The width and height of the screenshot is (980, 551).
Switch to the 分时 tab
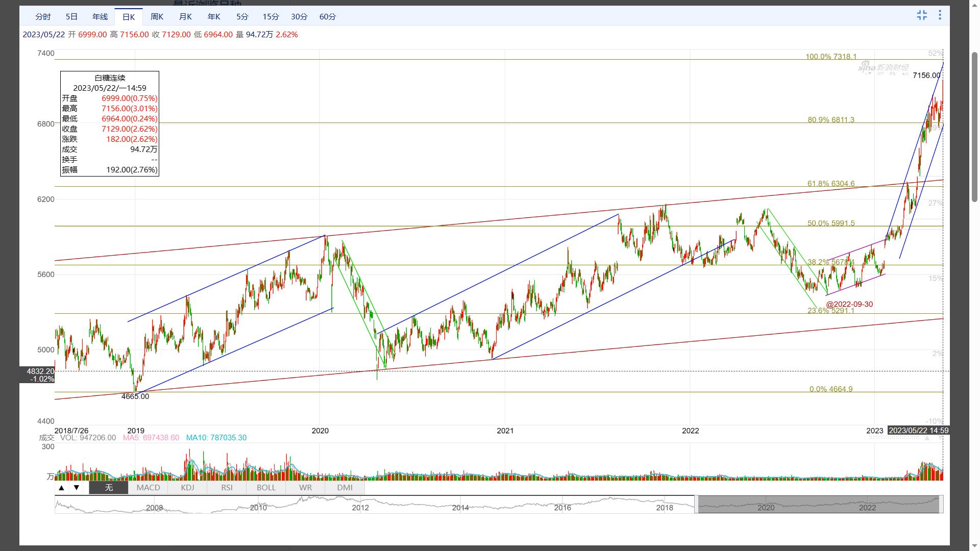[x=43, y=17]
